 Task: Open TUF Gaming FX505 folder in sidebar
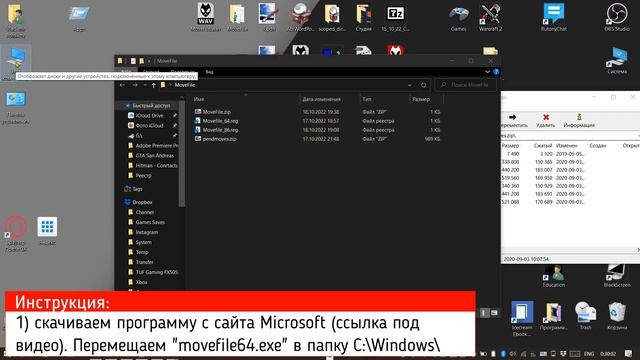[x=153, y=272]
